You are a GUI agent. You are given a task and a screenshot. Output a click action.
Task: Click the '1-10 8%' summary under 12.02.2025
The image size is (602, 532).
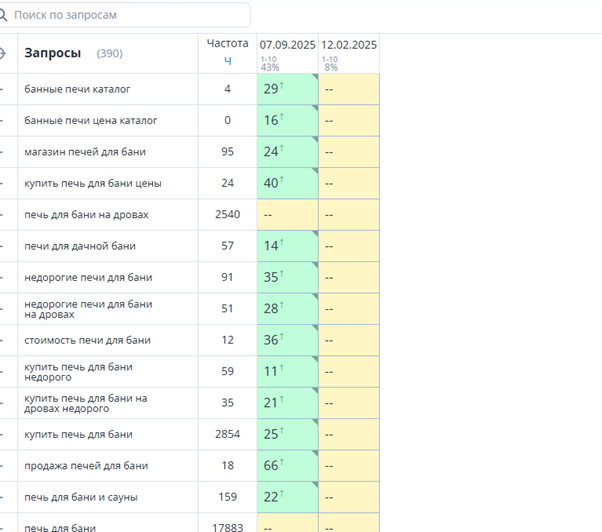[330, 64]
